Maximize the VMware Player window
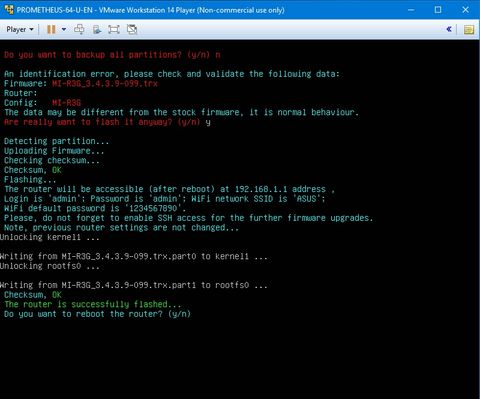Viewport: 480px width, 399px height. pos(438,10)
